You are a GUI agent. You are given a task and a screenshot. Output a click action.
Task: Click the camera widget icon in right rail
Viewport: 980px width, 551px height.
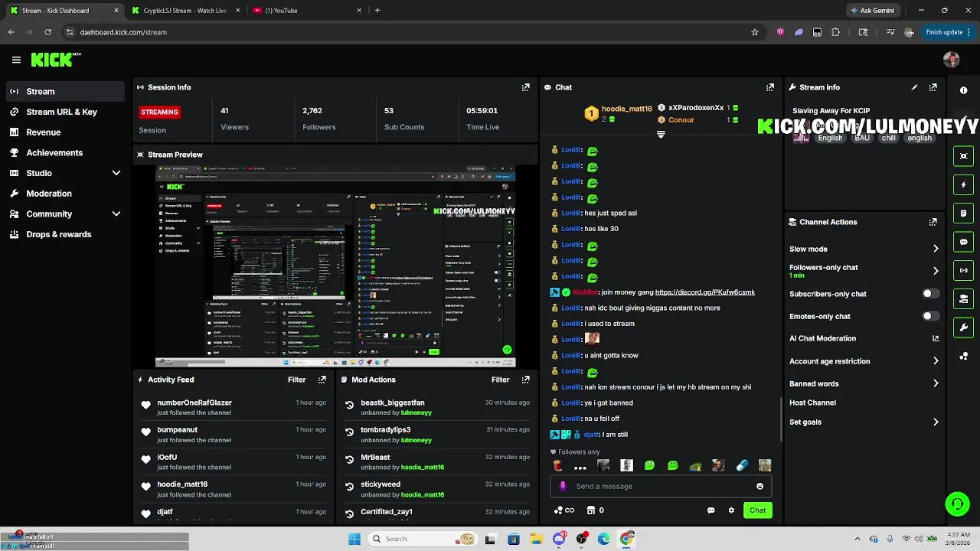963,299
